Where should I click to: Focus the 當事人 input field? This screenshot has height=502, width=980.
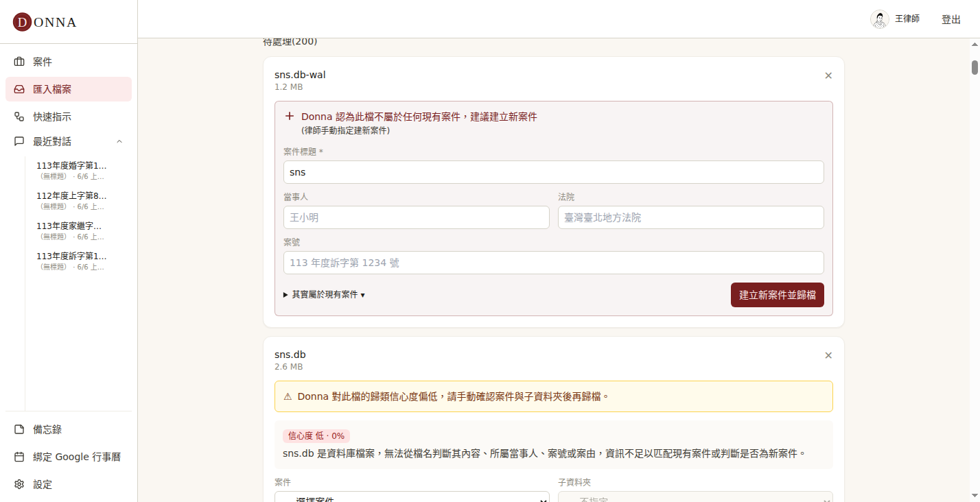pyautogui.click(x=417, y=217)
